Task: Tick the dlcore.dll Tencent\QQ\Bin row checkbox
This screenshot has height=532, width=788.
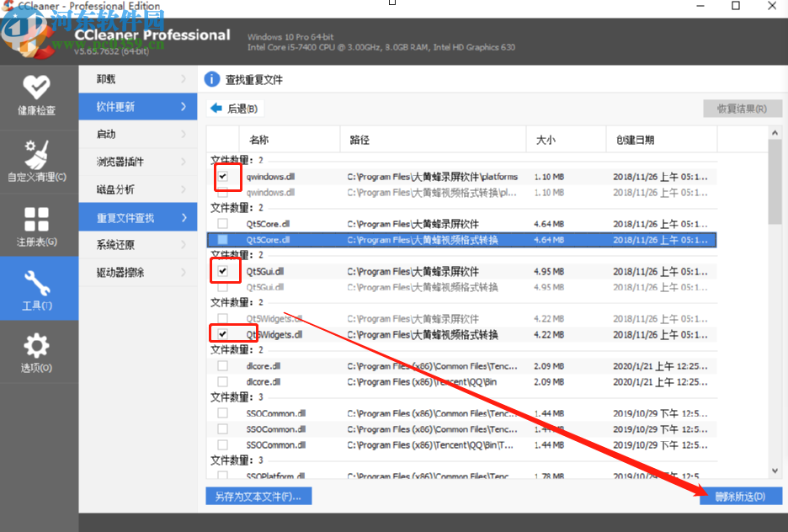Action: coord(222,382)
